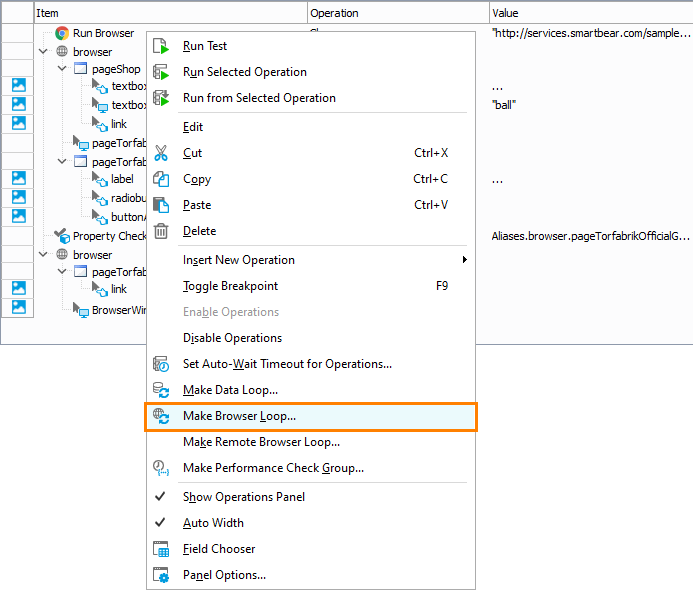
Task: Select Make Data Loop menu entry
Action: tap(230, 390)
